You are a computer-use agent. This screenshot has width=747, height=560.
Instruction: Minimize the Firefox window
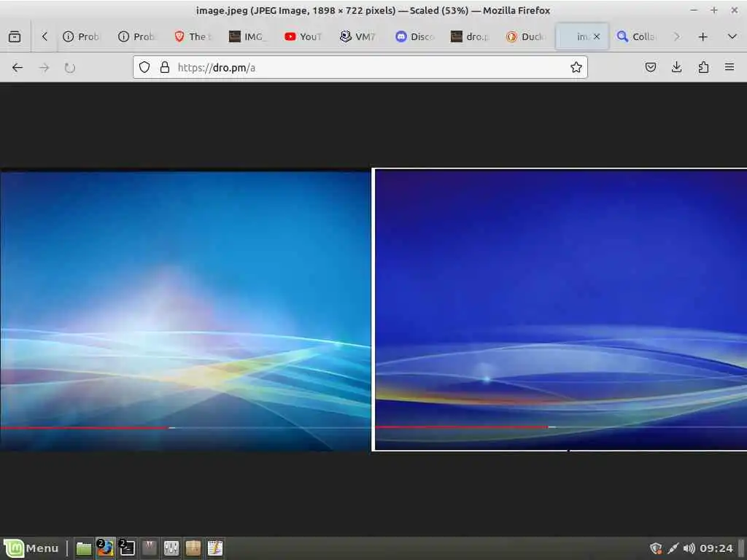pyautogui.click(x=694, y=10)
